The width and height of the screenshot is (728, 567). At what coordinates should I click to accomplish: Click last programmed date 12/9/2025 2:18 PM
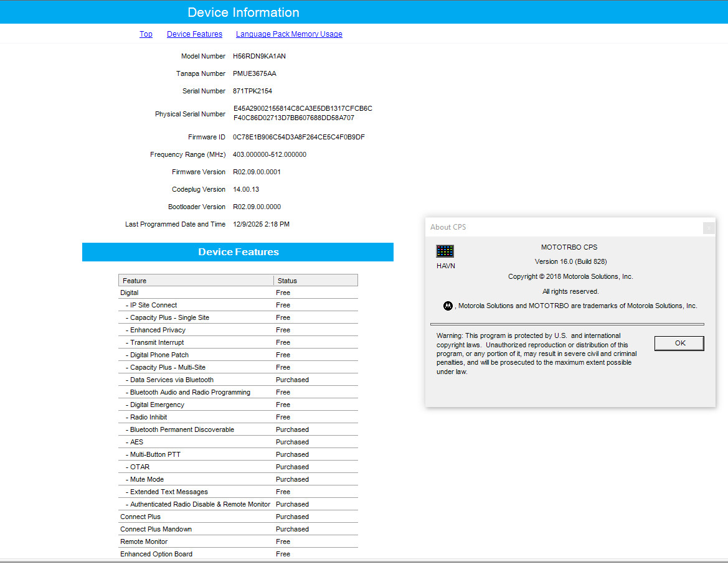tap(261, 224)
